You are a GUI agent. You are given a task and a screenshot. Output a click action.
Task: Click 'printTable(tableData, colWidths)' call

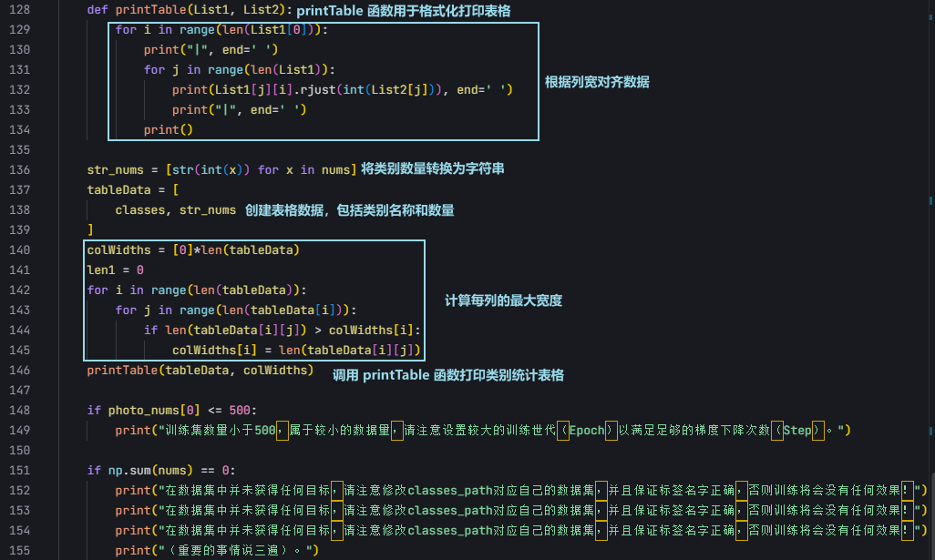pos(200,370)
